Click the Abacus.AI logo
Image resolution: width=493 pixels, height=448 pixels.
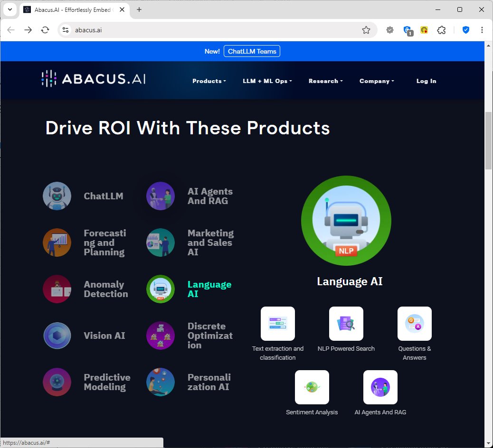point(94,78)
